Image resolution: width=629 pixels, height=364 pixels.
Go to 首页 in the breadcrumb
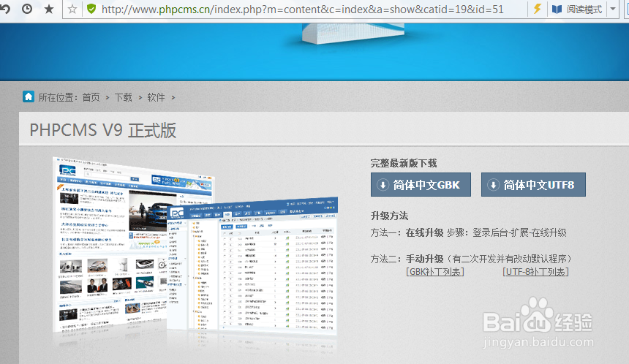click(91, 97)
